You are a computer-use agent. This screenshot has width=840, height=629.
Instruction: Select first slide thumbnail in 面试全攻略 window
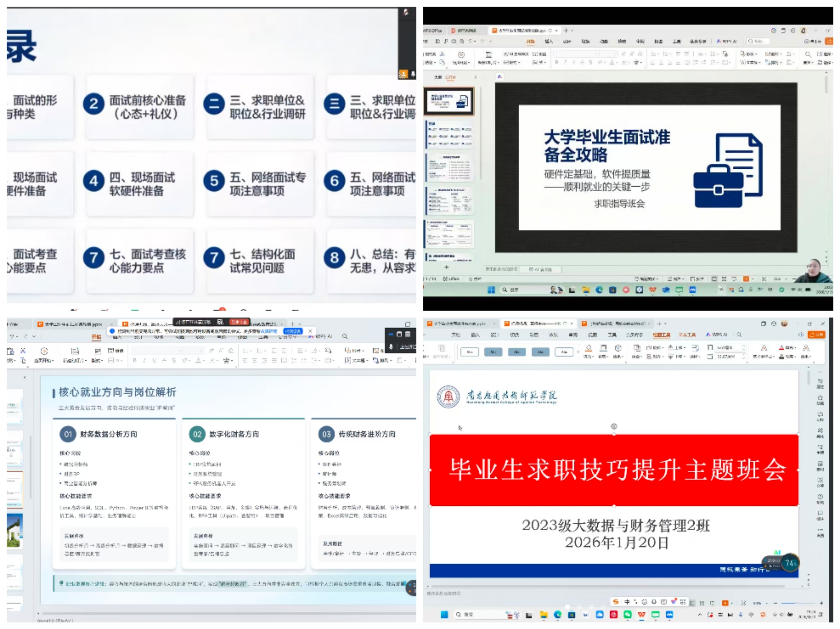[448, 101]
